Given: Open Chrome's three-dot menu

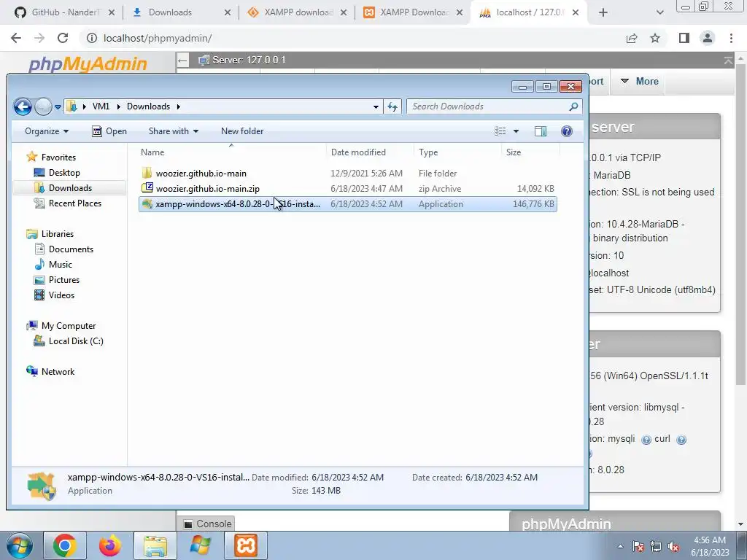Looking at the screenshot, I should coord(731,38).
